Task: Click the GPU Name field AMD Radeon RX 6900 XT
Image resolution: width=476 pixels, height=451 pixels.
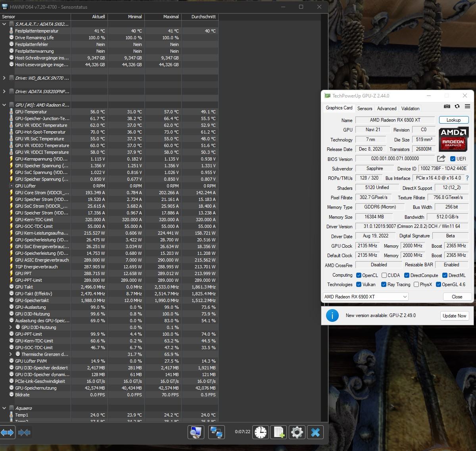Action: tap(395, 120)
